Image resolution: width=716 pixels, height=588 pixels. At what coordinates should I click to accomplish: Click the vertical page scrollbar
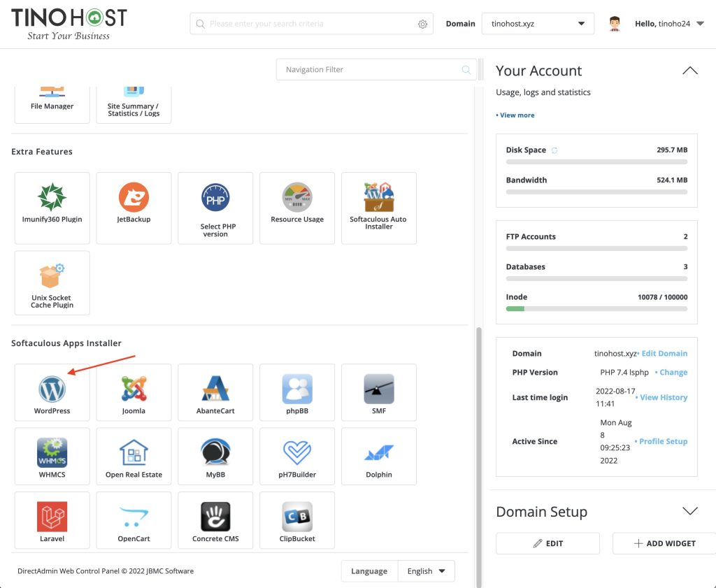pos(479,457)
